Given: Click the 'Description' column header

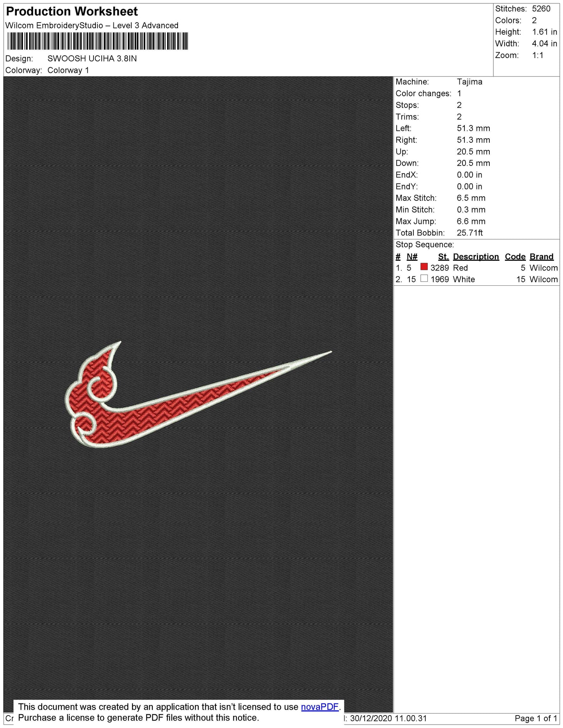Looking at the screenshot, I should point(476,257).
